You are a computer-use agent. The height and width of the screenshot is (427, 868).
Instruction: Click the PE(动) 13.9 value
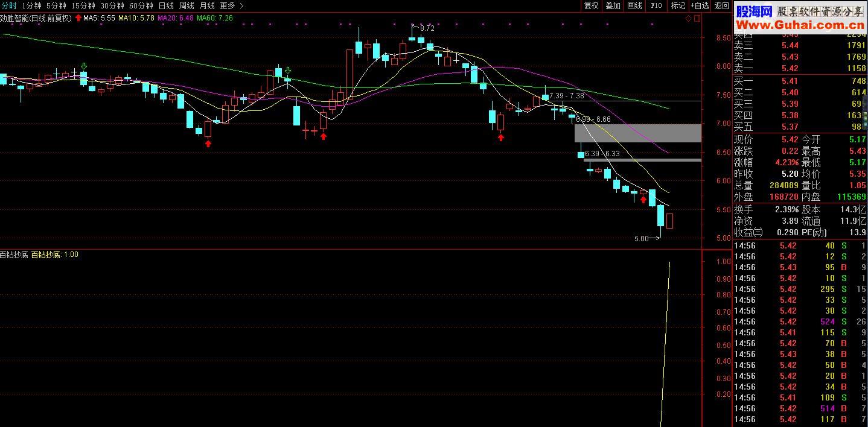click(857, 232)
